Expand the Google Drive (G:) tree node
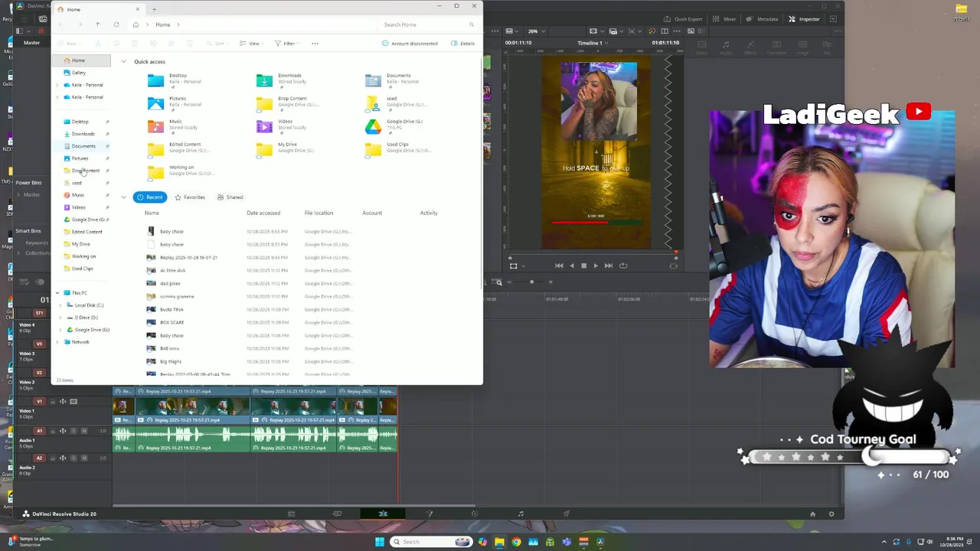The height and width of the screenshot is (551, 980). point(60,330)
